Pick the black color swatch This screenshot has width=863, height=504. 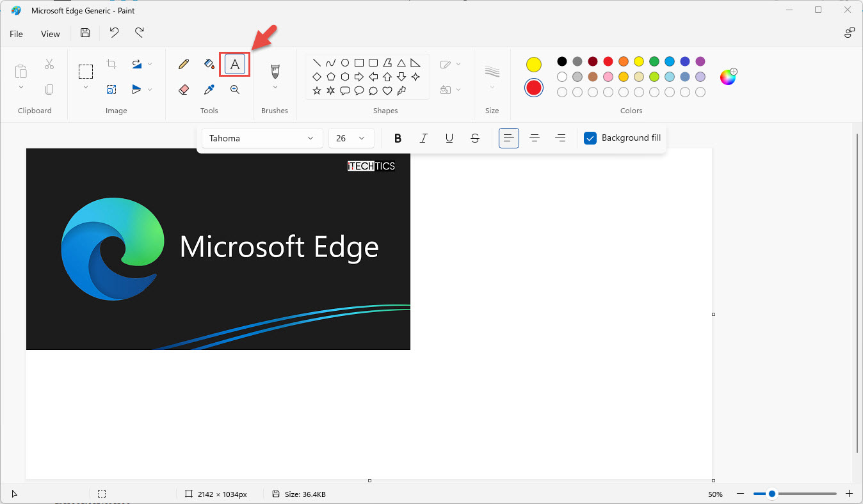[x=562, y=61]
